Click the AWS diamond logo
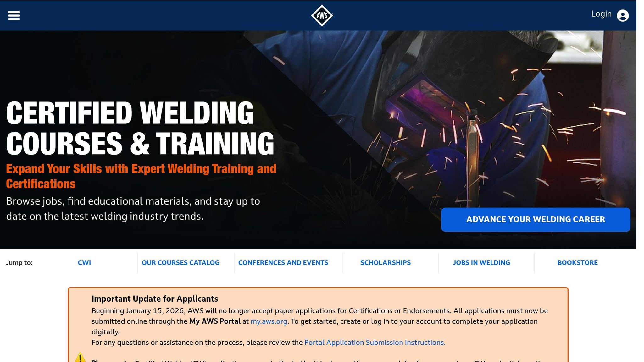 (322, 15)
